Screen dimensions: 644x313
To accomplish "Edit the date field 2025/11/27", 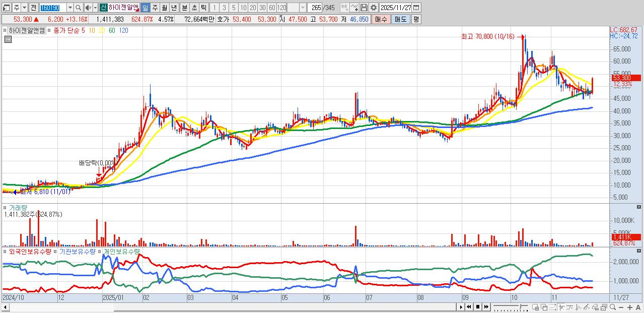I will tap(395, 8).
